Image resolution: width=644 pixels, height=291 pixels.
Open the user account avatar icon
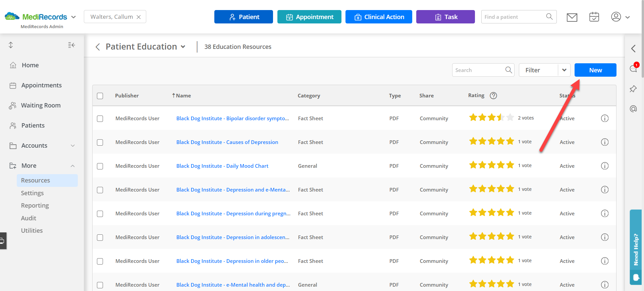click(616, 17)
